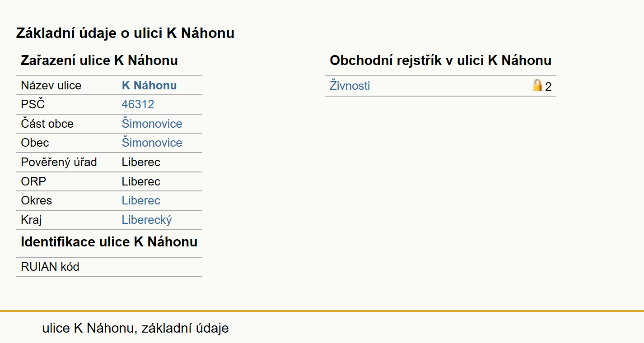Open the Živnosti link
The height and width of the screenshot is (343, 644).
350,85
